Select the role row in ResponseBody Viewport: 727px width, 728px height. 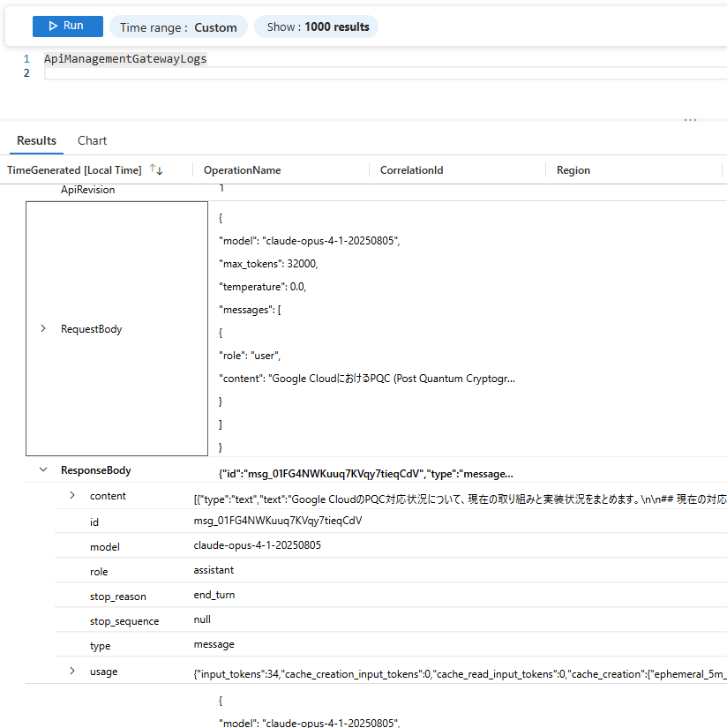click(x=99, y=572)
